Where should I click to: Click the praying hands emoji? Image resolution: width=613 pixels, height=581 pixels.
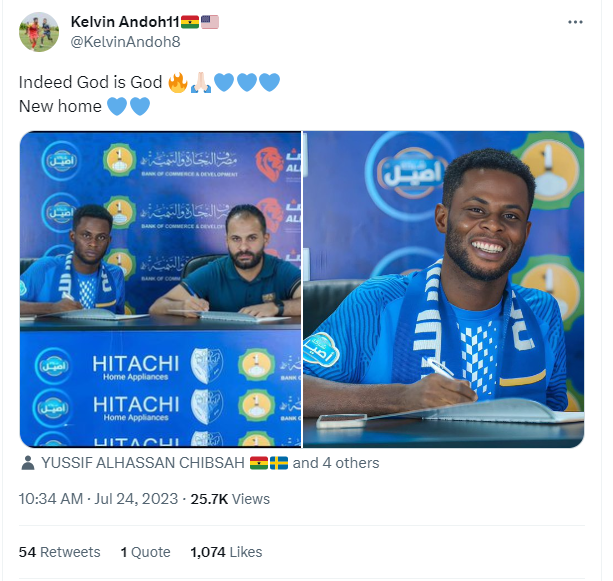pyautogui.click(x=201, y=82)
